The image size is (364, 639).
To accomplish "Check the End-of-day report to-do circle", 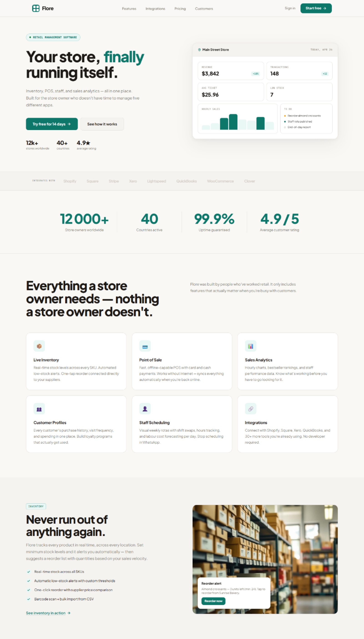I will pyautogui.click(x=285, y=127).
